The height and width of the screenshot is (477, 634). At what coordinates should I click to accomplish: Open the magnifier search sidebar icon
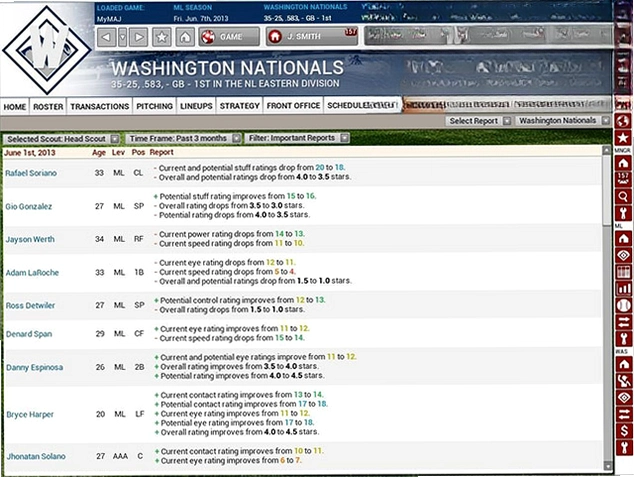tap(623, 196)
